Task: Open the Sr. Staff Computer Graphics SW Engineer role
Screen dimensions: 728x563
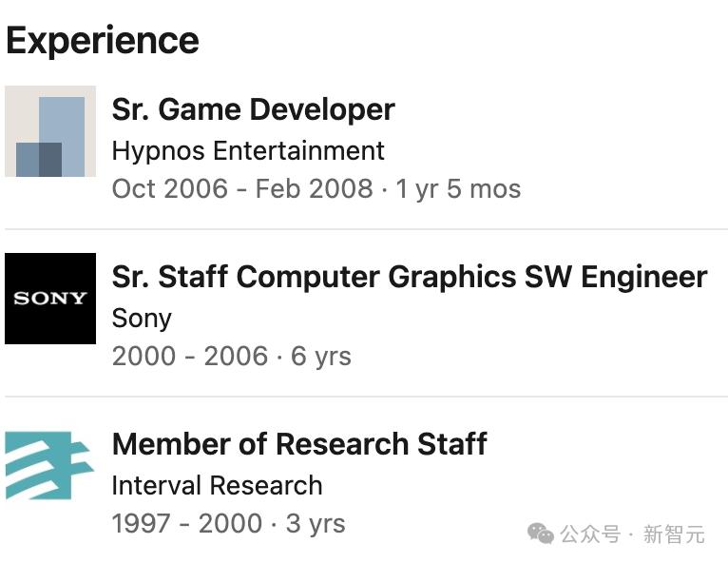Action: pyautogui.click(x=409, y=277)
